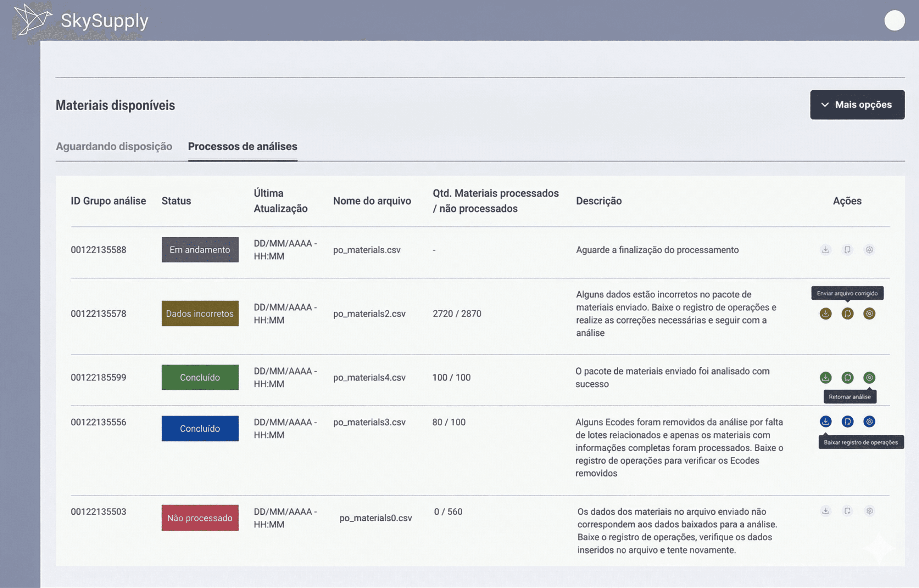This screenshot has width=919, height=588.
Task: Click the SkySupply bird logo
Action: [x=33, y=20]
